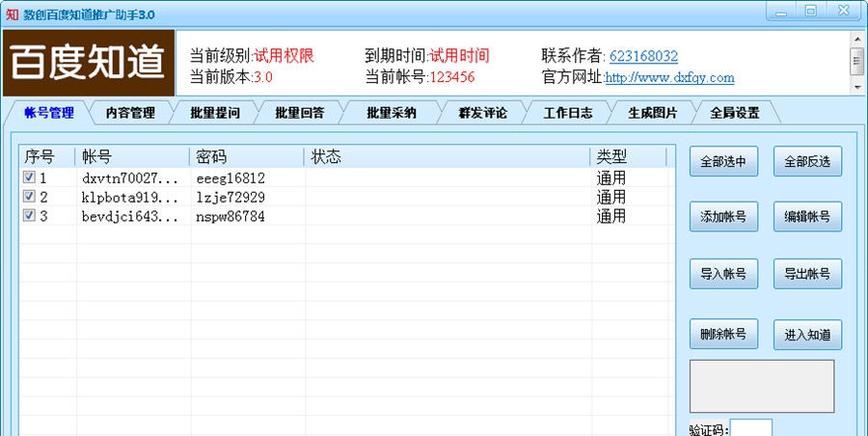View the 工作日志 tab

[567, 113]
